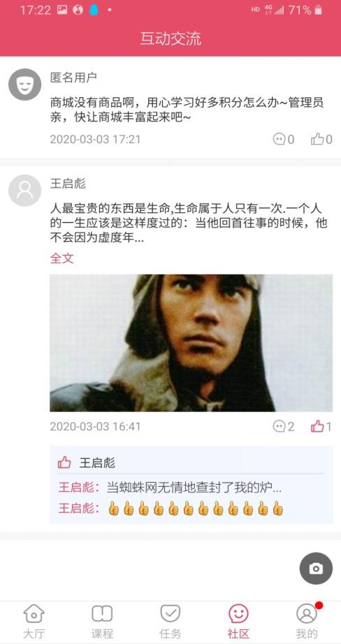Tap 王启彪's gray profile avatar
Viewport: 341px width, 644px height.
pos(24,190)
